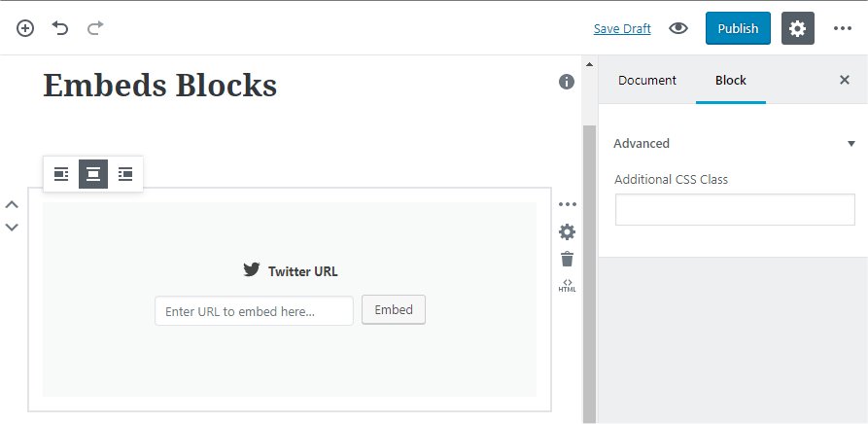Click the add block plus icon

[25, 28]
